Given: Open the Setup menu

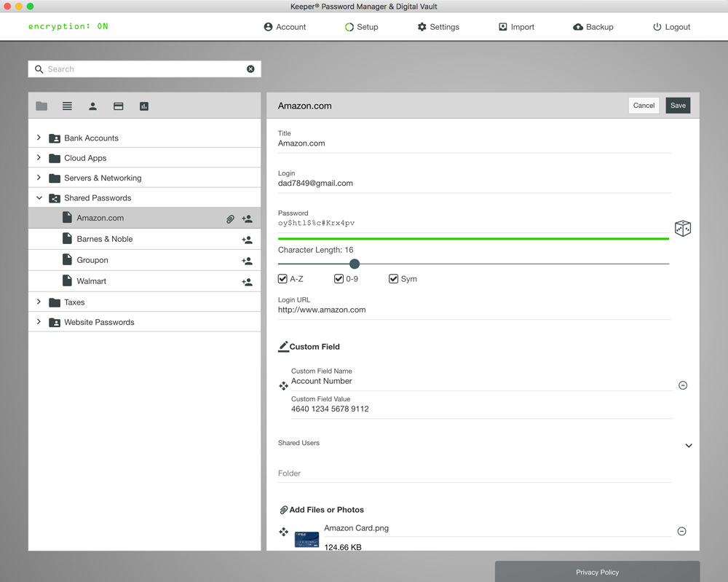Looking at the screenshot, I should point(361,27).
